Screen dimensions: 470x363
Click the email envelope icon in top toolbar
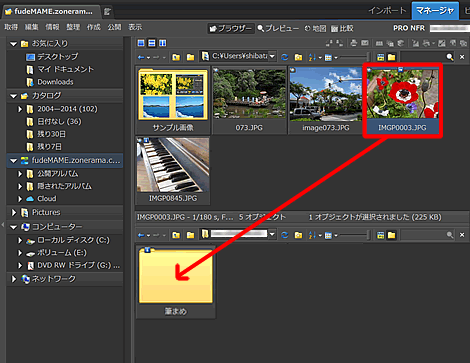[x=365, y=43]
